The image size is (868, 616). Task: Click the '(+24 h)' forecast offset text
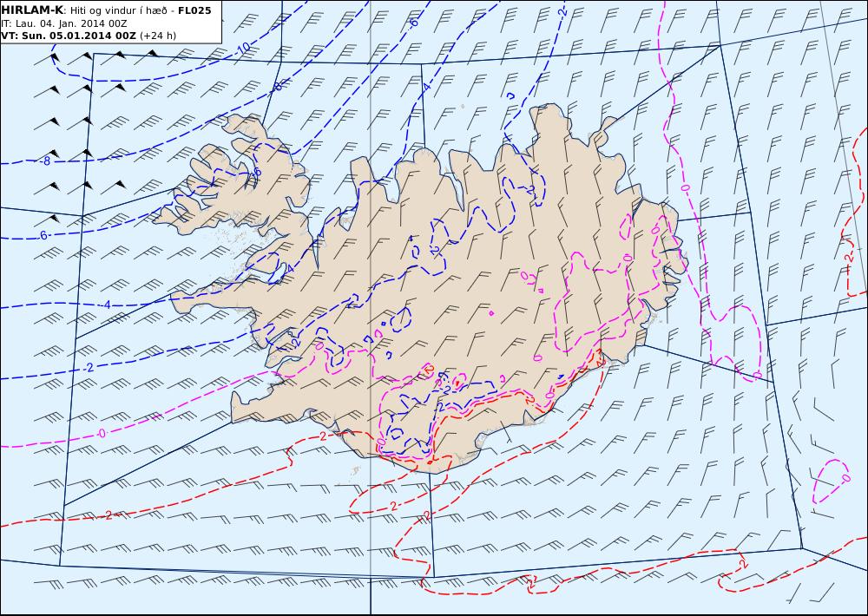(x=158, y=36)
